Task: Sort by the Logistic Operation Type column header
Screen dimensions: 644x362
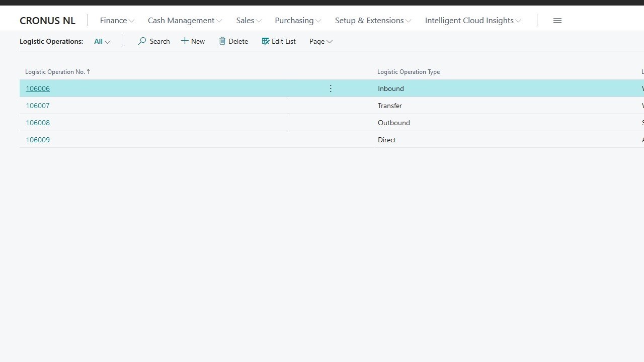Action: point(409,72)
